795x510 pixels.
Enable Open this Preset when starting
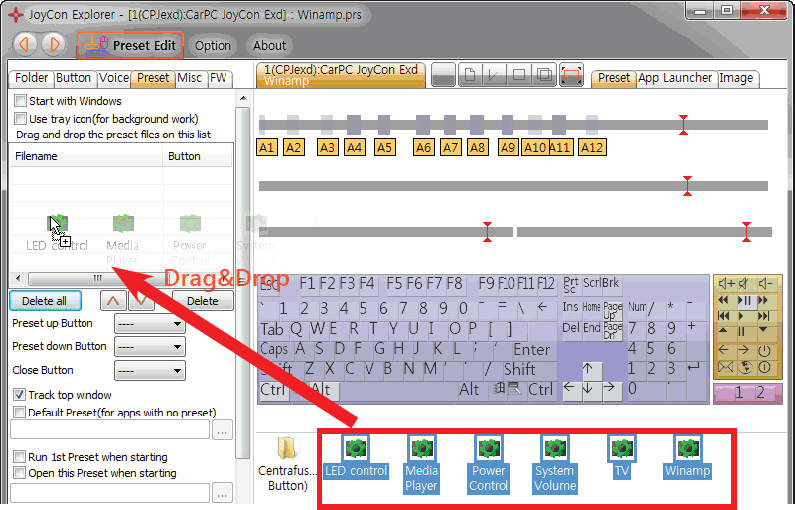(x=19, y=472)
